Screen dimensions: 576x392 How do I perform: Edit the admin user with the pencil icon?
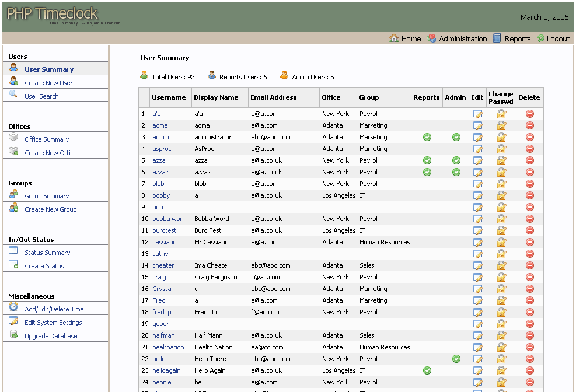pyautogui.click(x=477, y=137)
